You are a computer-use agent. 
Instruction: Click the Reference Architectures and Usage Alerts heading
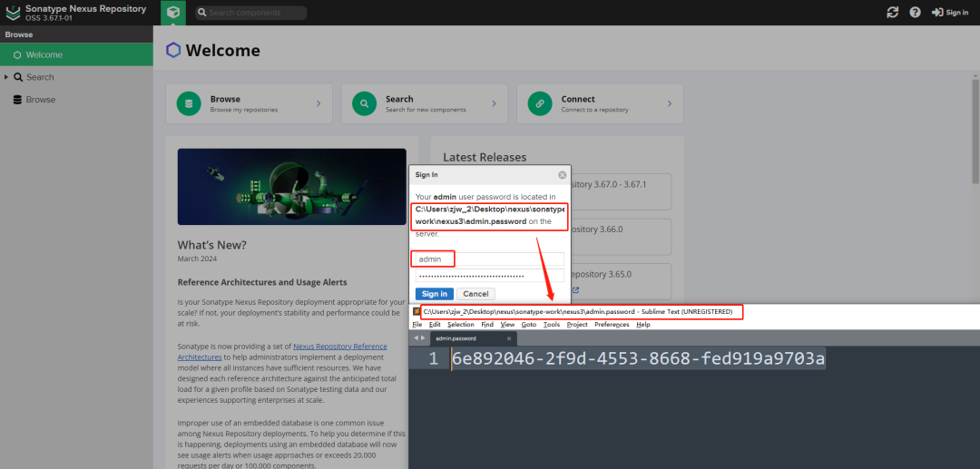click(x=262, y=282)
